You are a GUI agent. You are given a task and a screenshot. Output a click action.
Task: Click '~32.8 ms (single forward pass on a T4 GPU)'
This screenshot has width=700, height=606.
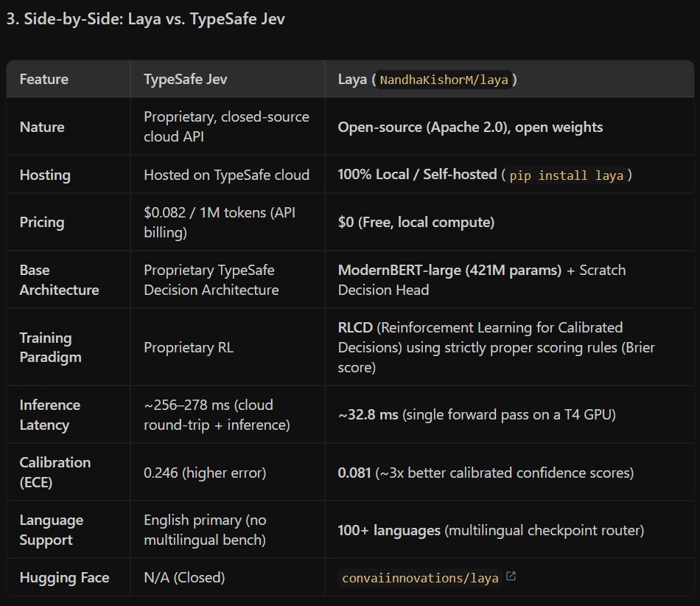pyautogui.click(x=477, y=415)
